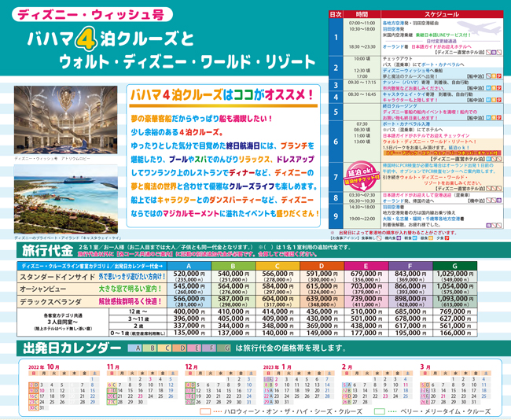Click the 703,000円 price cell
The width and height of the screenshot is (511, 420).
click(366, 289)
